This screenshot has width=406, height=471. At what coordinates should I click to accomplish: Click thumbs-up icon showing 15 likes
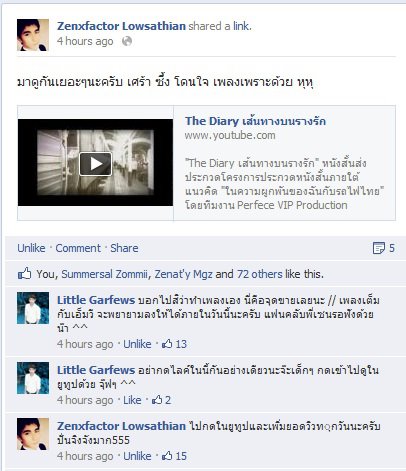(x=167, y=456)
